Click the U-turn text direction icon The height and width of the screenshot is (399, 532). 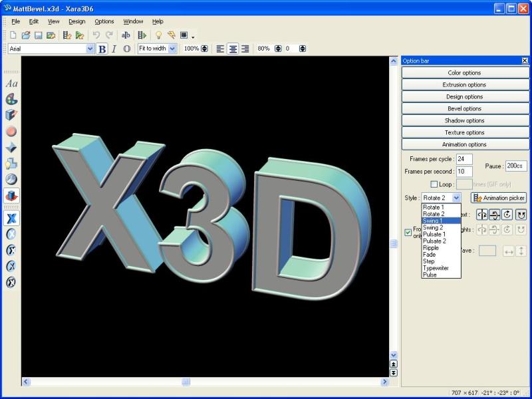521,214
